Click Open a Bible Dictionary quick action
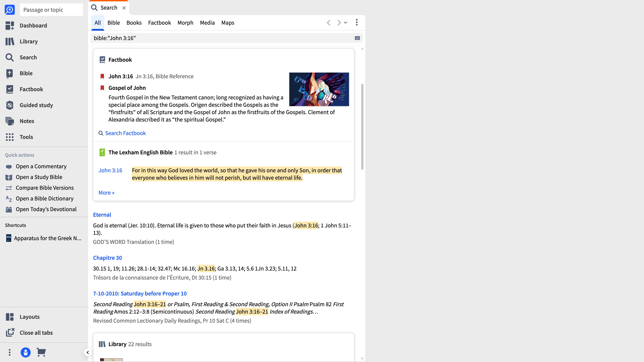Viewport: 644px width, 362px height. click(x=44, y=199)
